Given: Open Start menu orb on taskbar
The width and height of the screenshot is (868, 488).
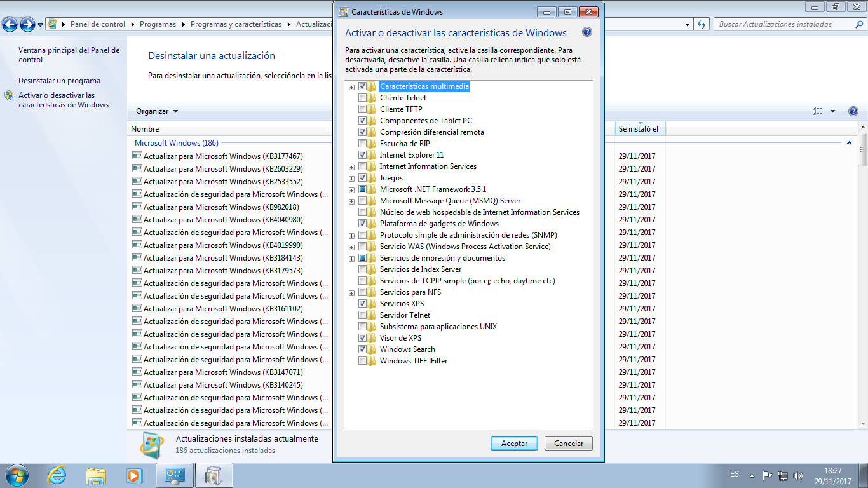Looking at the screenshot, I should pos(17,475).
